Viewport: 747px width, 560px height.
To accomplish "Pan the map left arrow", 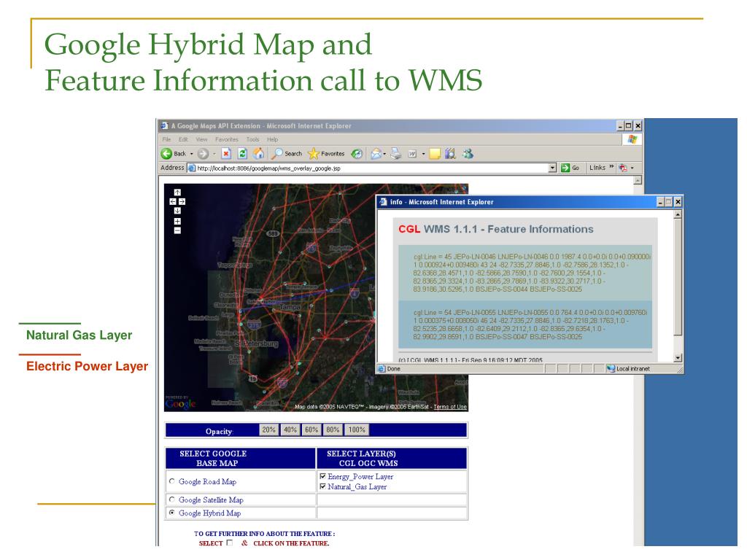I will pos(173,201).
